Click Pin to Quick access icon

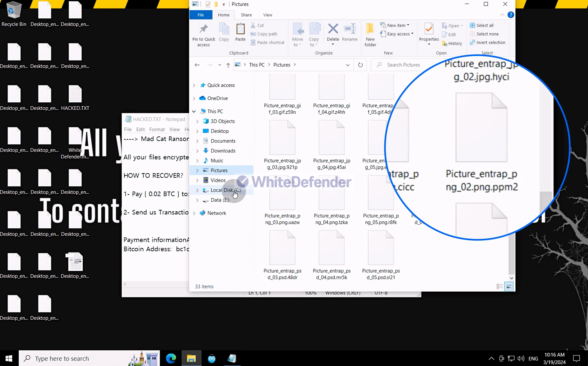[x=204, y=29]
